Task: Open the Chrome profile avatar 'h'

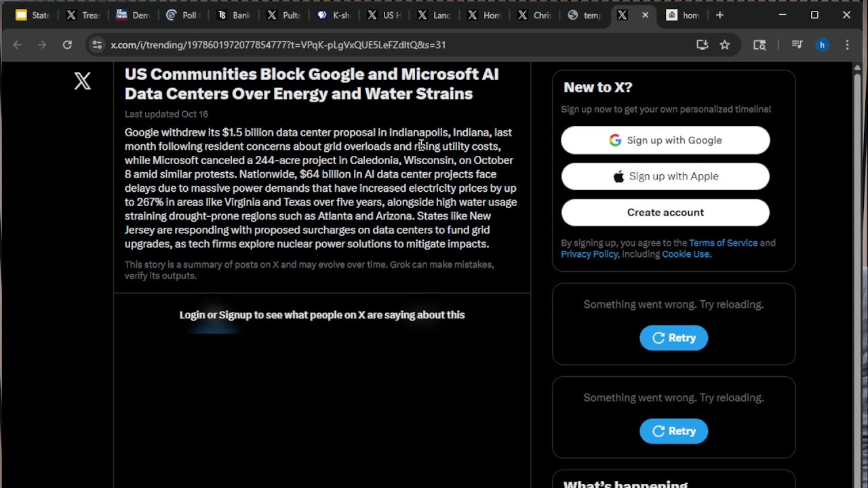Action: (822, 45)
